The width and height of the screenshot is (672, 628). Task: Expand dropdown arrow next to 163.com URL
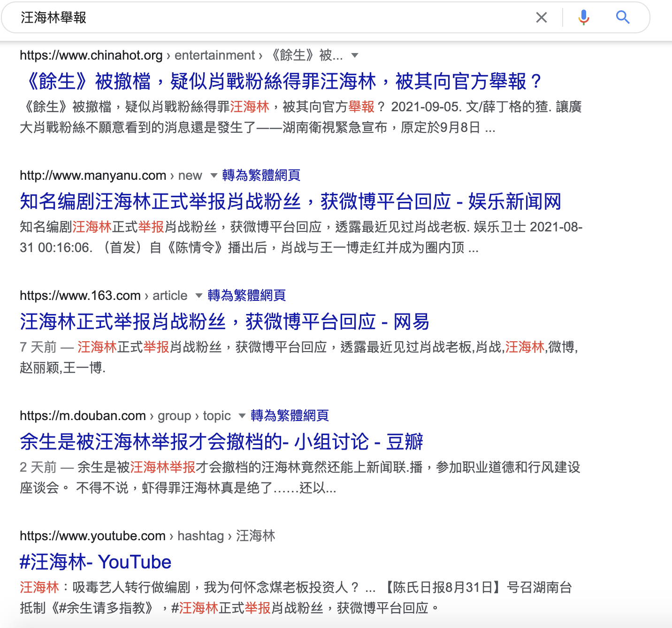point(199,296)
